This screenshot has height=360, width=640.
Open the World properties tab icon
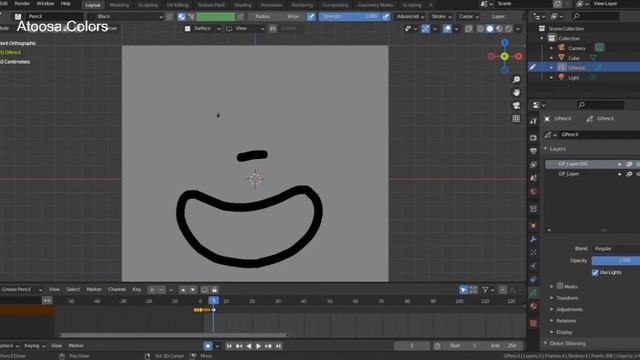pyautogui.click(x=533, y=192)
